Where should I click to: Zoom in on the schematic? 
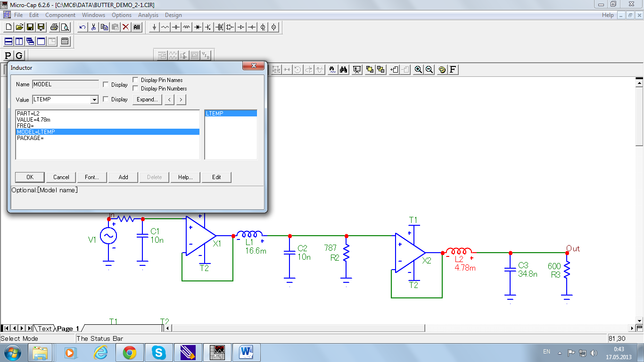(418, 70)
